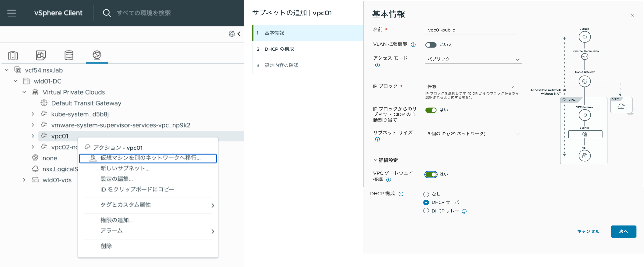Image resolution: width=644 pixels, height=267 pixels.
Task: Go to wizard step DHCP の構成
Action: point(308,49)
